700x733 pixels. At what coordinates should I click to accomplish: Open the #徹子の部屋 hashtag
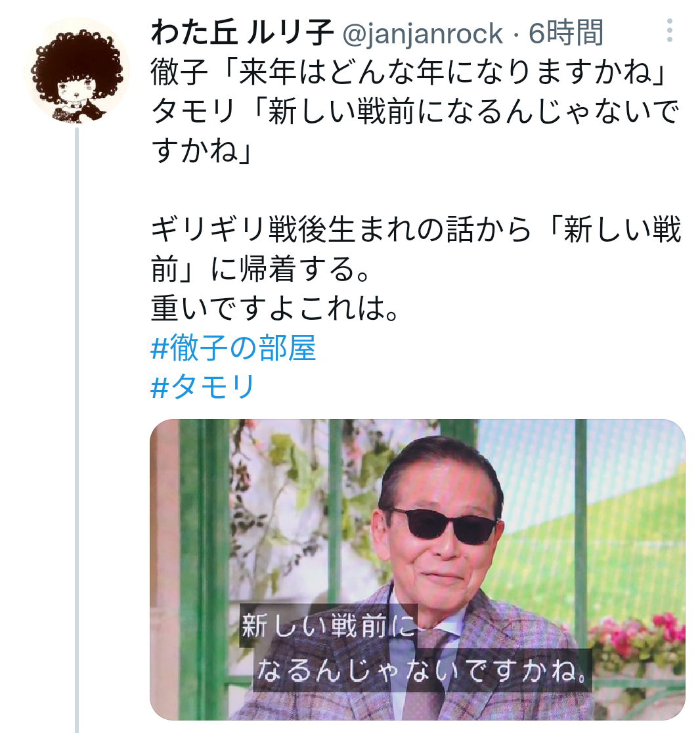tap(233, 348)
